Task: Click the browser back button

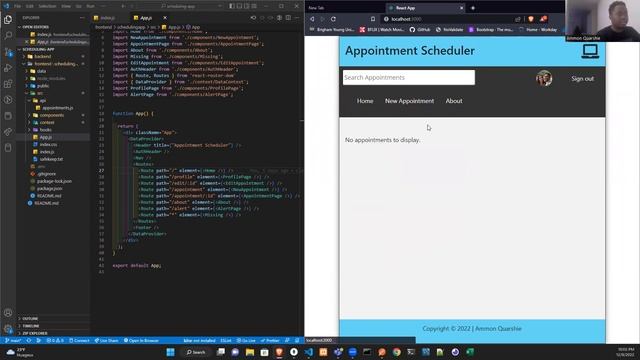Action: click(312, 19)
